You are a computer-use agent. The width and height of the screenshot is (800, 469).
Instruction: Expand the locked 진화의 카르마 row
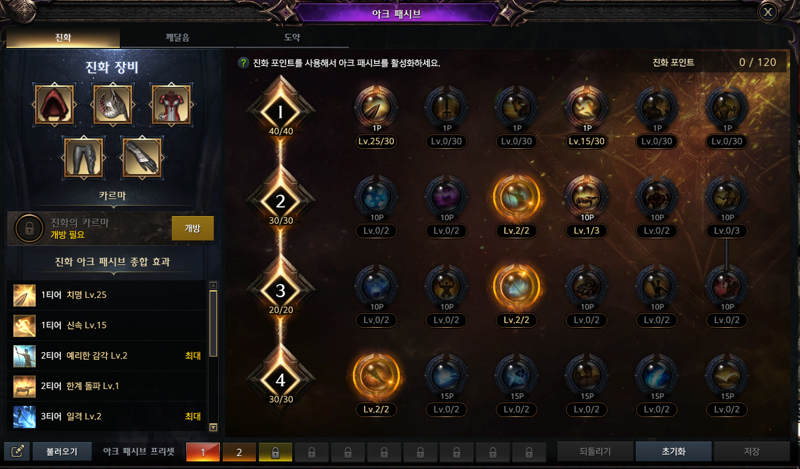click(110, 229)
